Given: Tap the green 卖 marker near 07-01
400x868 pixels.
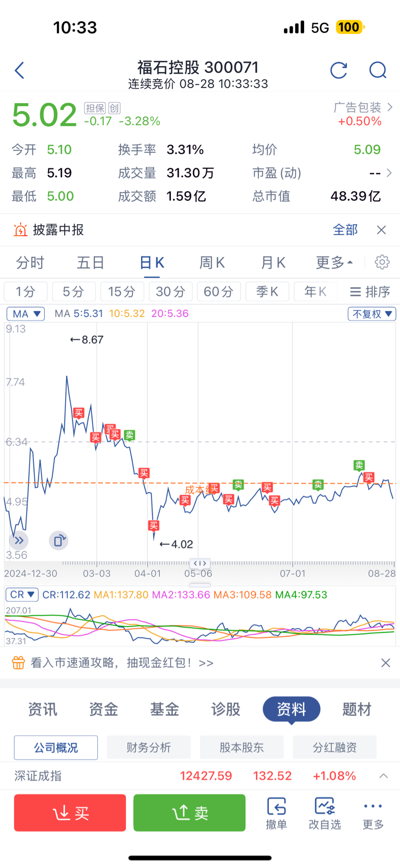Looking at the screenshot, I should pos(318,484).
